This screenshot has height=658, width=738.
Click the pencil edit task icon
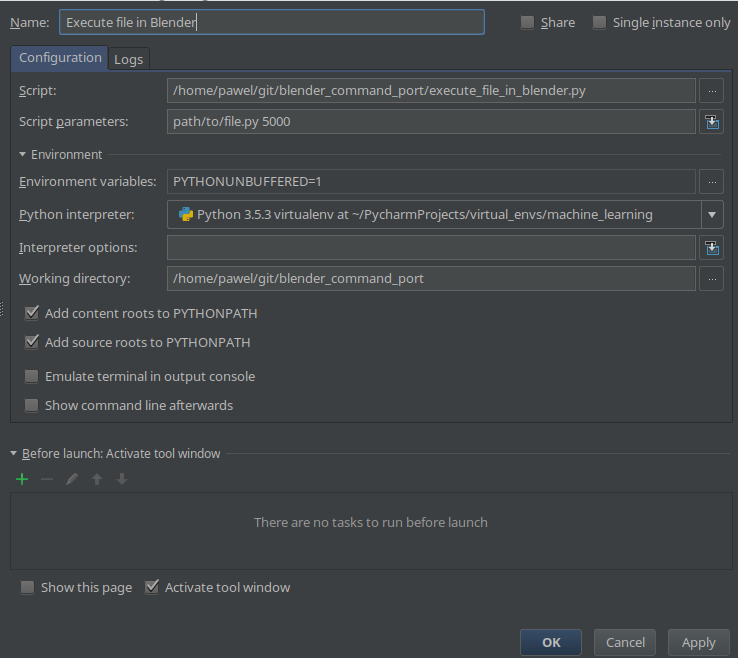tap(72, 479)
